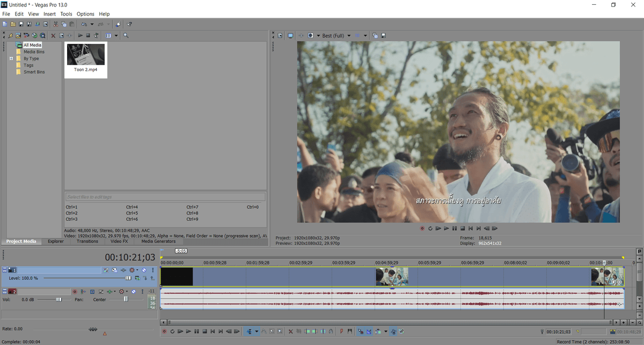Arm audio track 2 for record

pyautogui.click(x=75, y=292)
